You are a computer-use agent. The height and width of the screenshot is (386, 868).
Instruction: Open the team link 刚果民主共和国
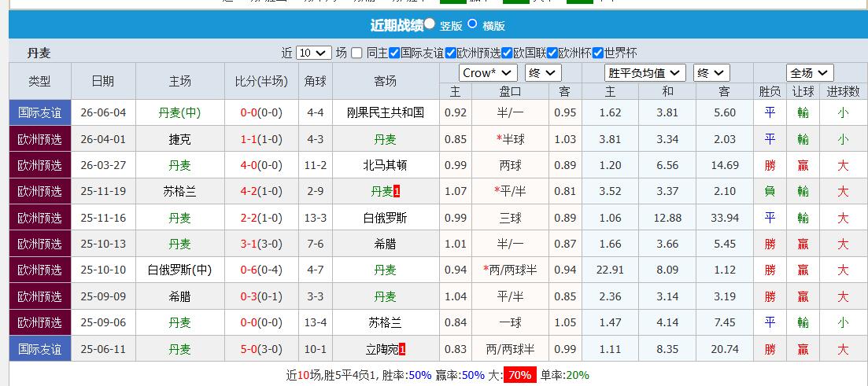[x=386, y=113]
